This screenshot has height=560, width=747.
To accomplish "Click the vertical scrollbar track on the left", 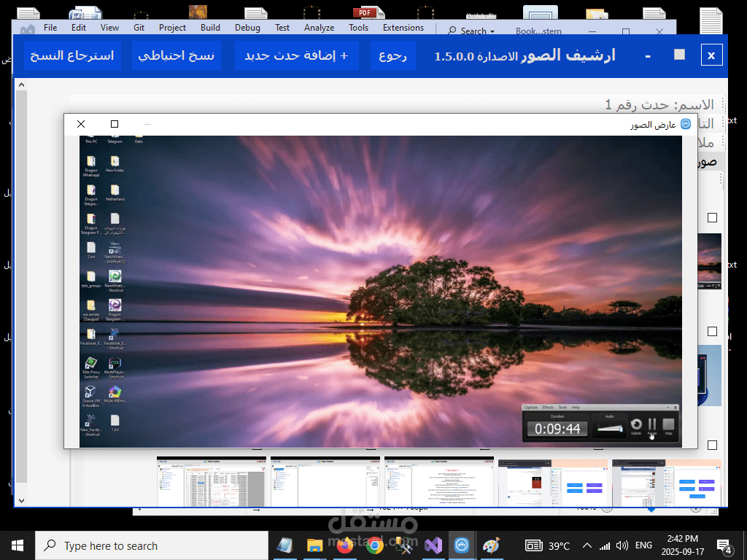I will click(x=21, y=286).
